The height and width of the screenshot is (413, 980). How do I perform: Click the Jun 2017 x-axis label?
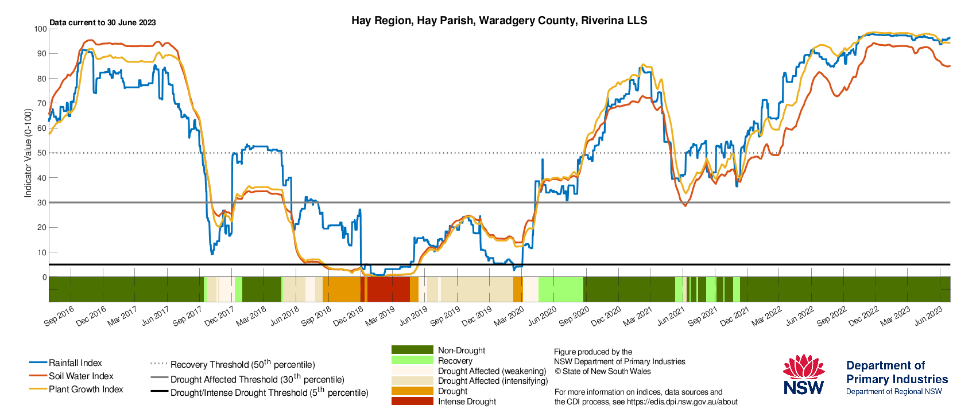[155, 316]
